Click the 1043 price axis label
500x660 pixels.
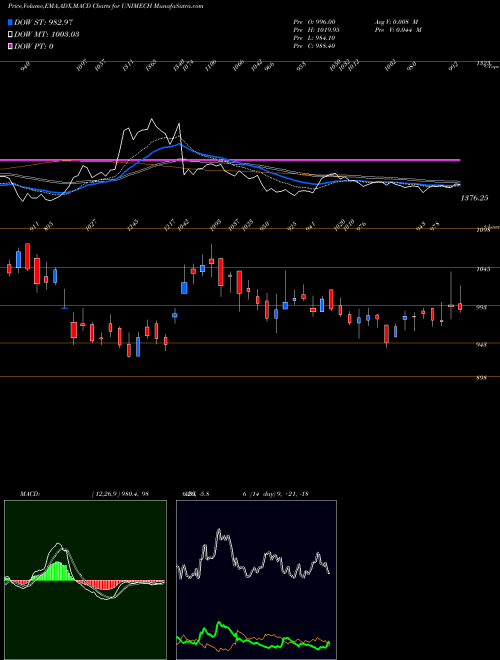click(483, 269)
